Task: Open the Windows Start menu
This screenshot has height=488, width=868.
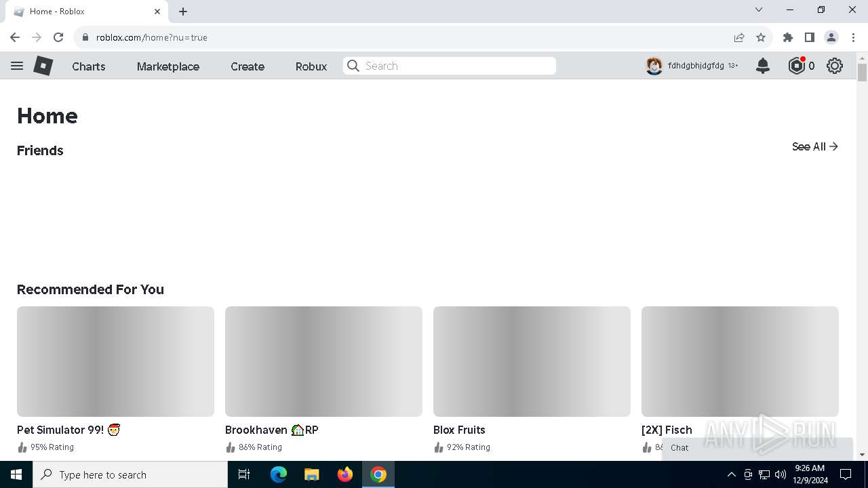Action: click(16, 474)
